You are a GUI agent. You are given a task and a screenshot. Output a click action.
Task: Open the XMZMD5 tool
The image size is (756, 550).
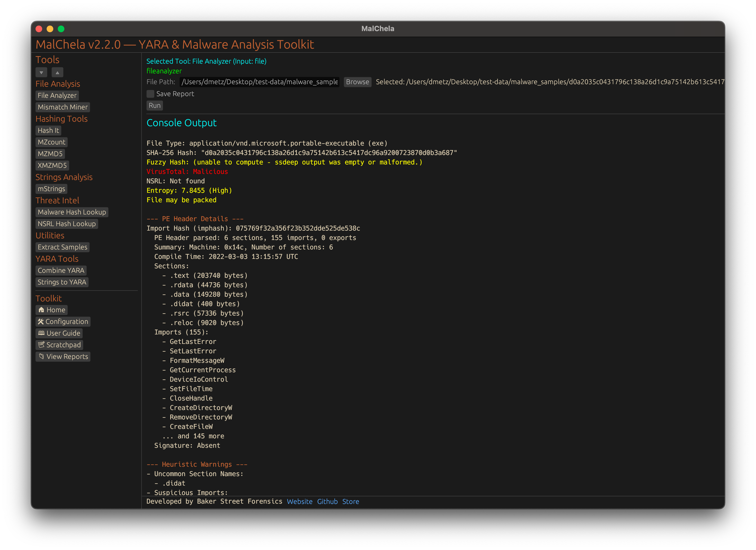point(52,166)
